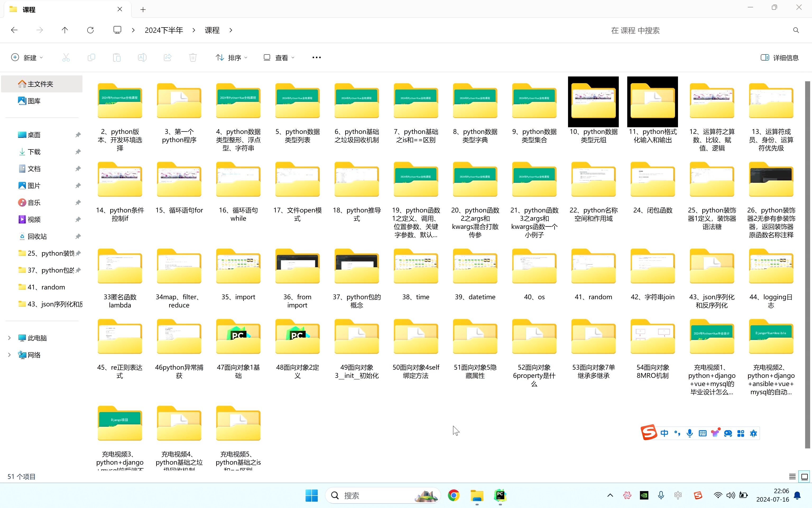Open the 新建 dropdown menu
Image resolution: width=812 pixels, height=508 pixels.
[x=27, y=57]
